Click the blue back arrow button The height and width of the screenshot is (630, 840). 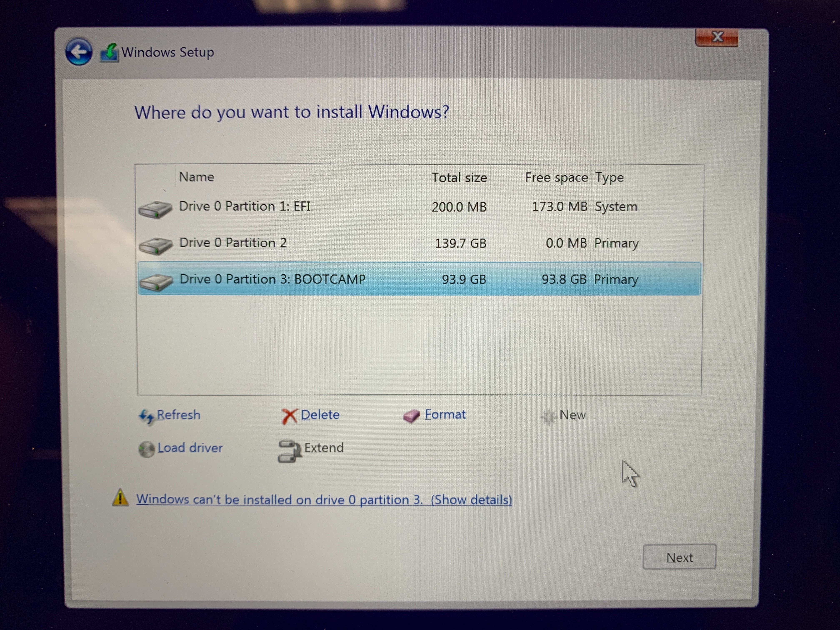point(79,52)
